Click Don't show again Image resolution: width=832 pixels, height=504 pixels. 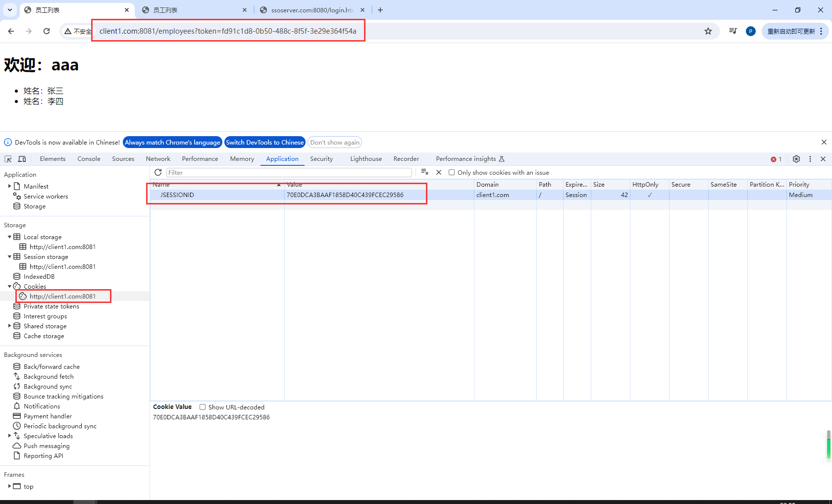(x=335, y=142)
